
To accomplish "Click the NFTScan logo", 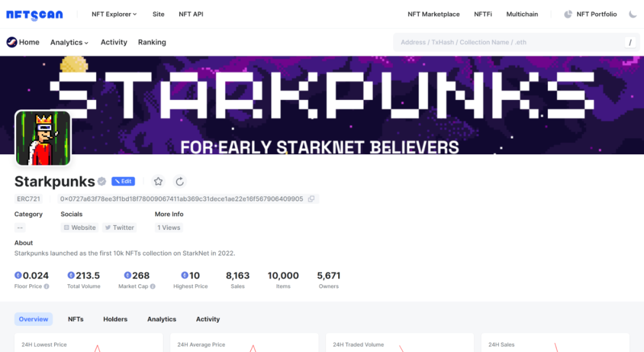I will pos(35,15).
